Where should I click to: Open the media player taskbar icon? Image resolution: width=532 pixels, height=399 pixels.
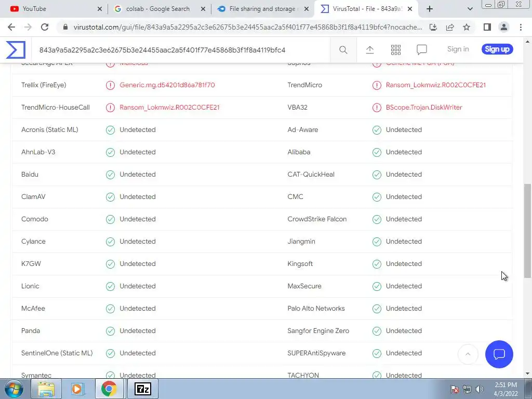click(x=77, y=389)
